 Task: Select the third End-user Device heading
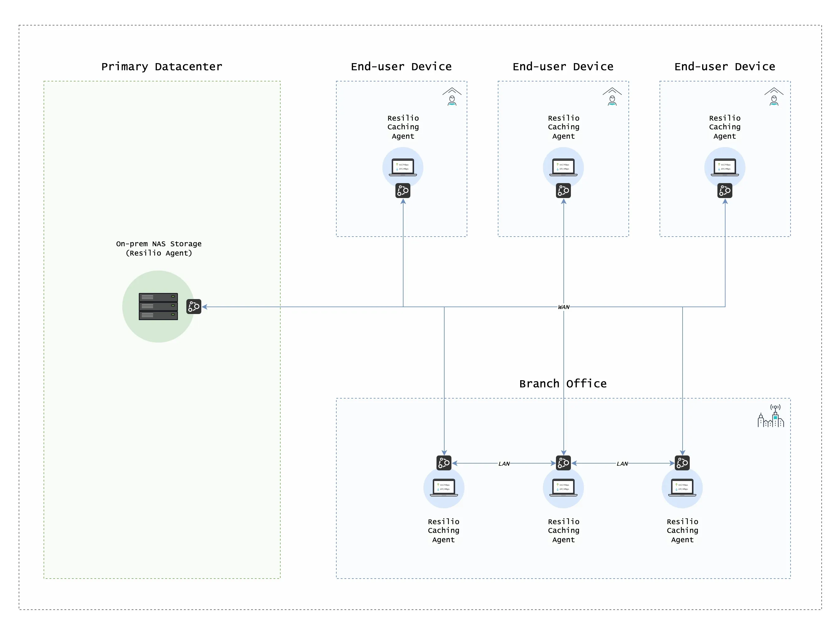725,67
